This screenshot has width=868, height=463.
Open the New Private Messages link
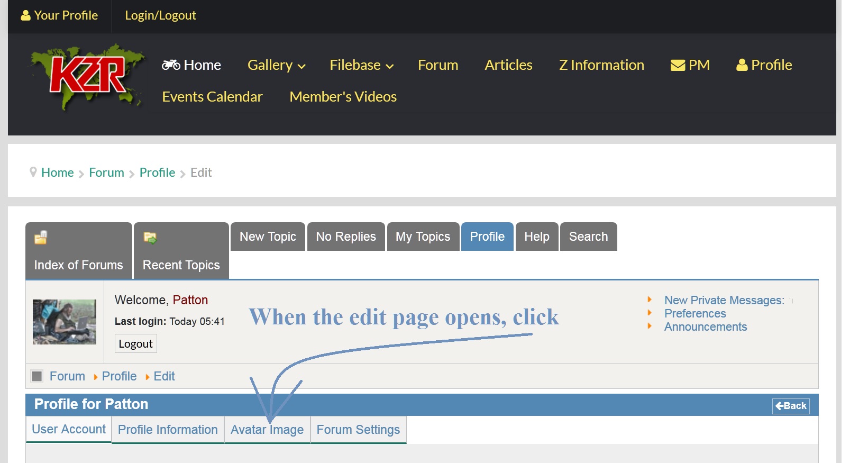[x=724, y=300]
